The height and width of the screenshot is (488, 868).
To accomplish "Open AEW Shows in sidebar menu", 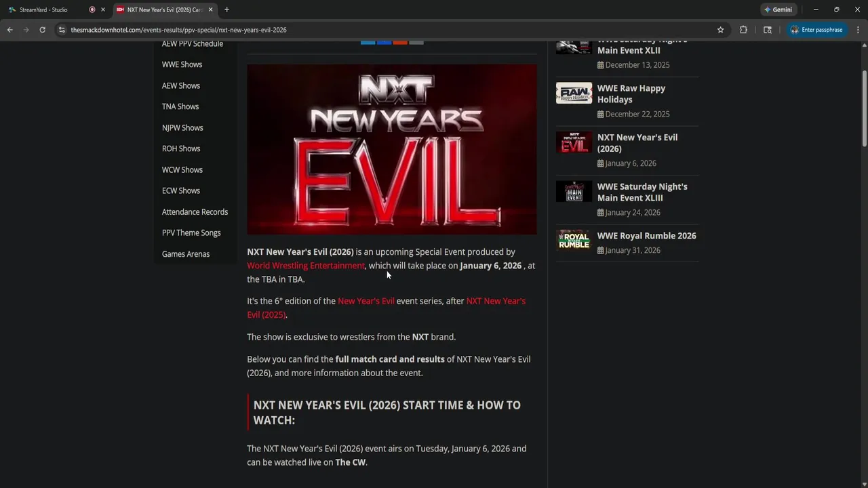I will [x=181, y=85].
